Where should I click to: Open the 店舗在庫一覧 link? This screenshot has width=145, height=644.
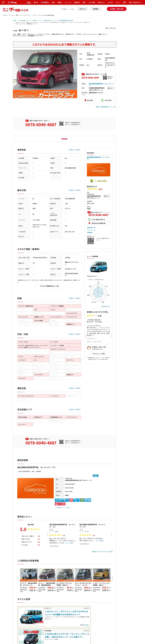point(91,228)
